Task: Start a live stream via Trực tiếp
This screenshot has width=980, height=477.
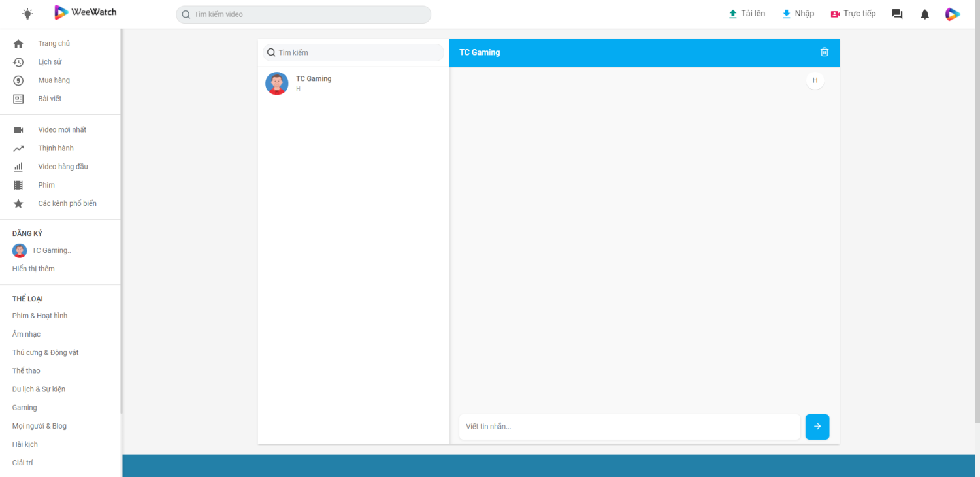Action: [853, 14]
